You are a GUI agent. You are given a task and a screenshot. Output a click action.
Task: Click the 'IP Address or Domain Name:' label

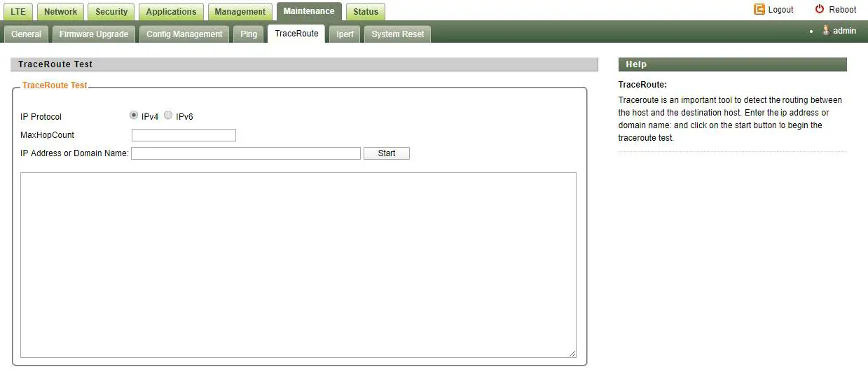(x=75, y=153)
